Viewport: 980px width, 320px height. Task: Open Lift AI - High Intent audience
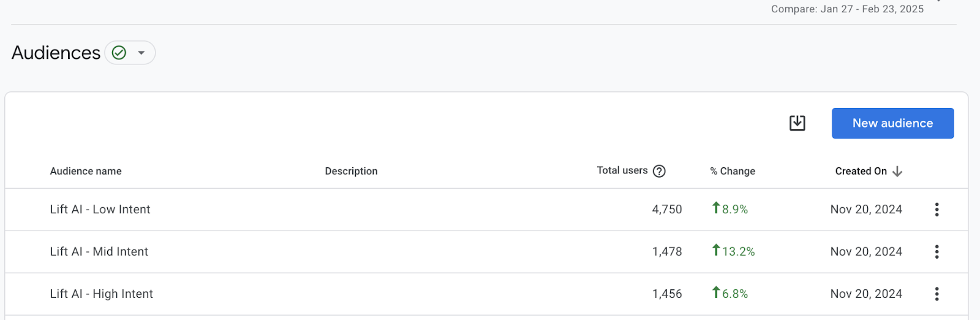pyautogui.click(x=102, y=294)
